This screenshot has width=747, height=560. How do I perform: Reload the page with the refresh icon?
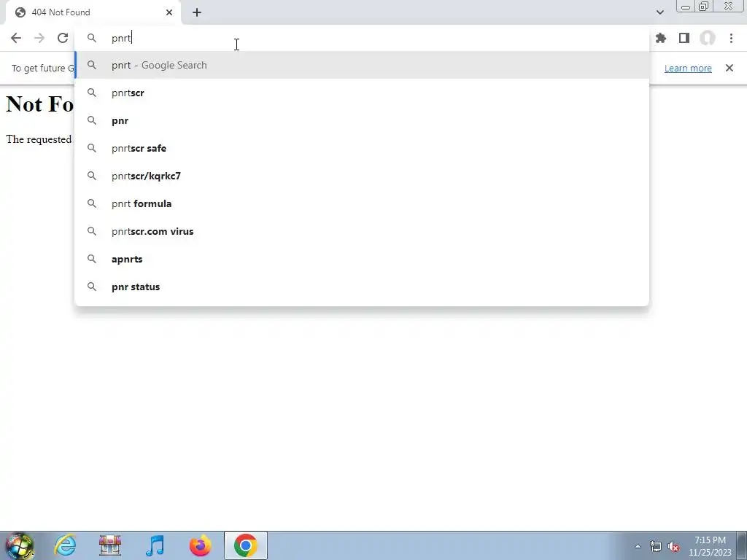click(x=63, y=38)
